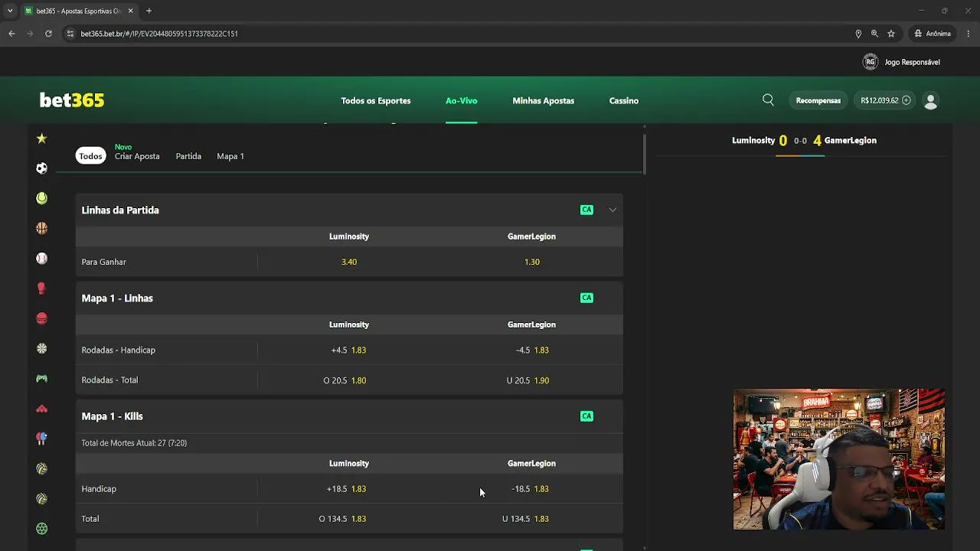The height and width of the screenshot is (551, 980).
Task: Open the favorites star in the sports sidebar
Action: tap(41, 139)
